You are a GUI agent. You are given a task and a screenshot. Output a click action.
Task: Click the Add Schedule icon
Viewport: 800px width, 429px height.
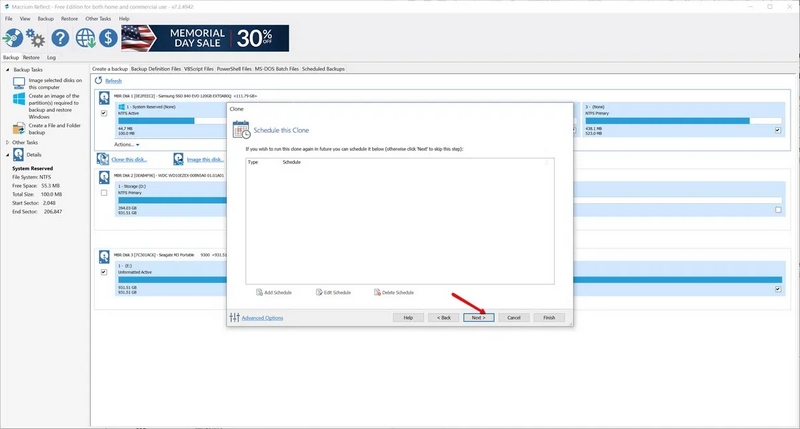259,292
